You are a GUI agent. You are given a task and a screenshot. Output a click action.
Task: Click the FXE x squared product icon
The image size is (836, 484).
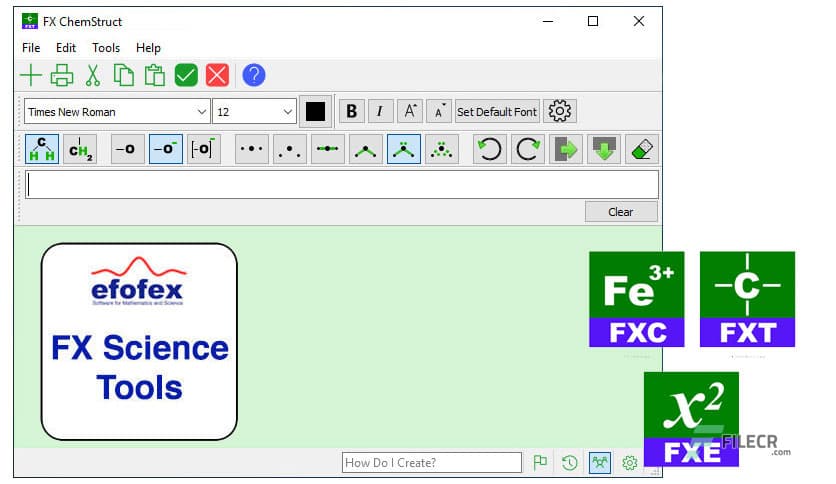point(692,419)
